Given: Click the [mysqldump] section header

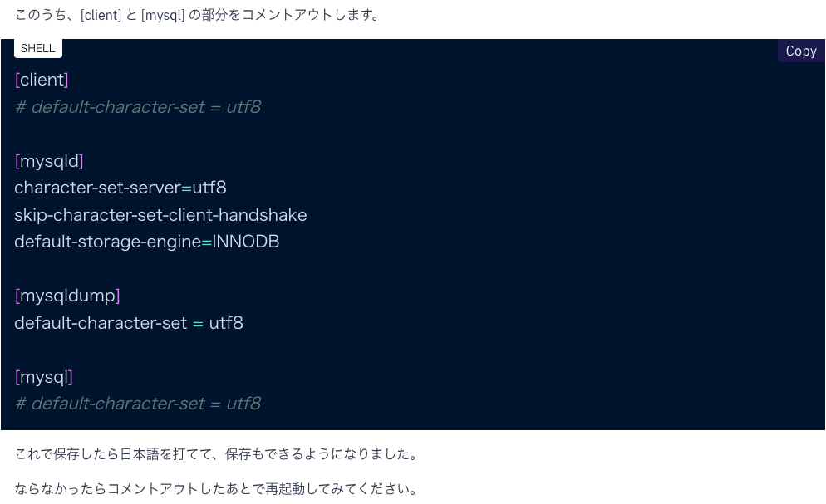Looking at the screenshot, I should point(67,296).
